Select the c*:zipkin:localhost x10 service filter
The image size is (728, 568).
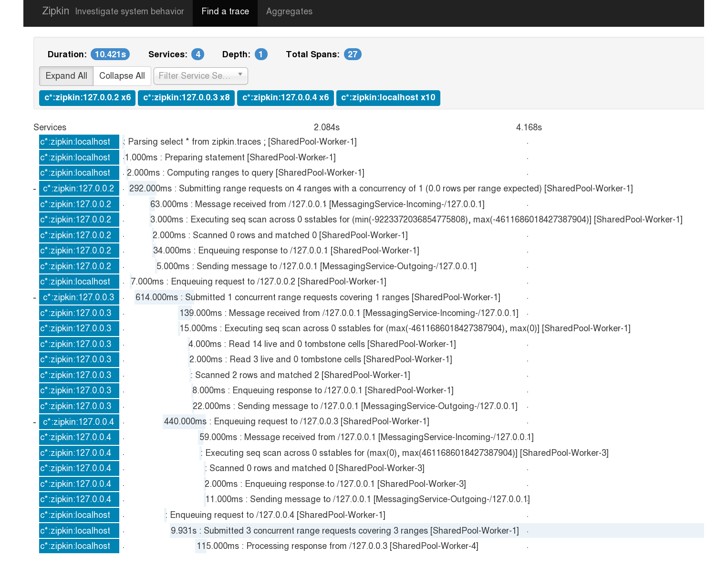point(388,98)
